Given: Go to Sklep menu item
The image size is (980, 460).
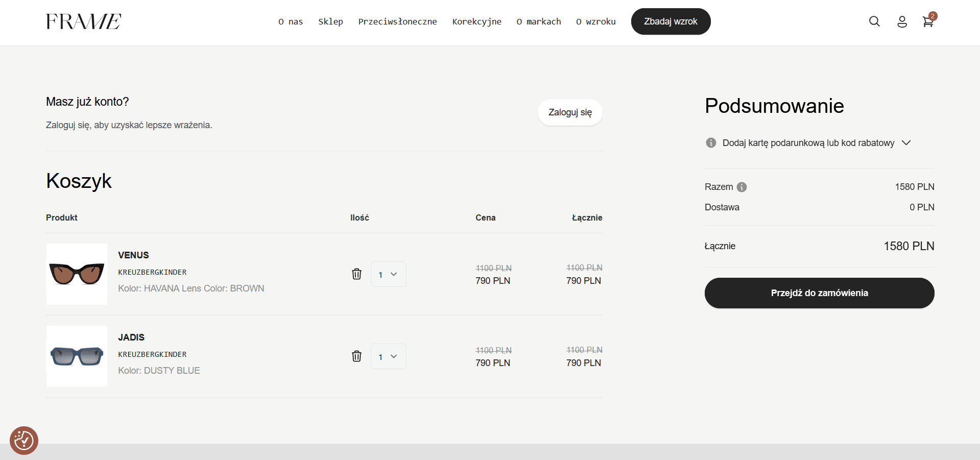Looking at the screenshot, I should (330, 21).
